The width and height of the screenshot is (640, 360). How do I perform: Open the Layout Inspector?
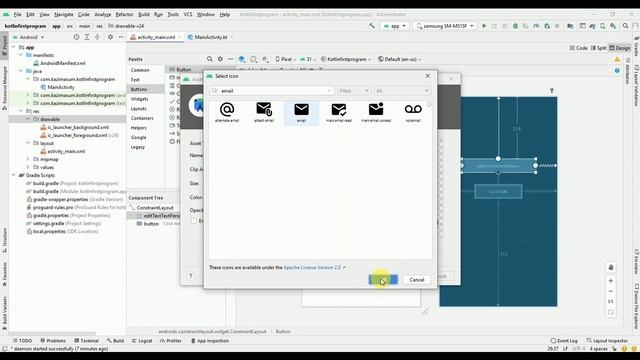click(x=607, y=341)
